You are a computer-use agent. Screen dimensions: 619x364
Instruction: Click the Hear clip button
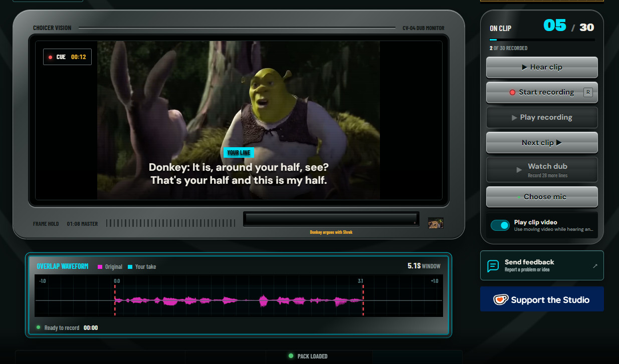[542, 67]
